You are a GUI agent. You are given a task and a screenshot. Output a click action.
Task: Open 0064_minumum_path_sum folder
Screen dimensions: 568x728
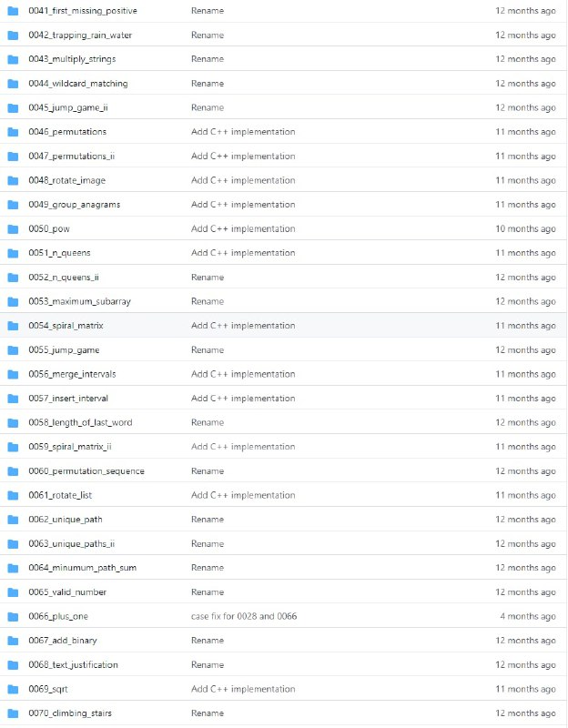(x=82, y=568)
